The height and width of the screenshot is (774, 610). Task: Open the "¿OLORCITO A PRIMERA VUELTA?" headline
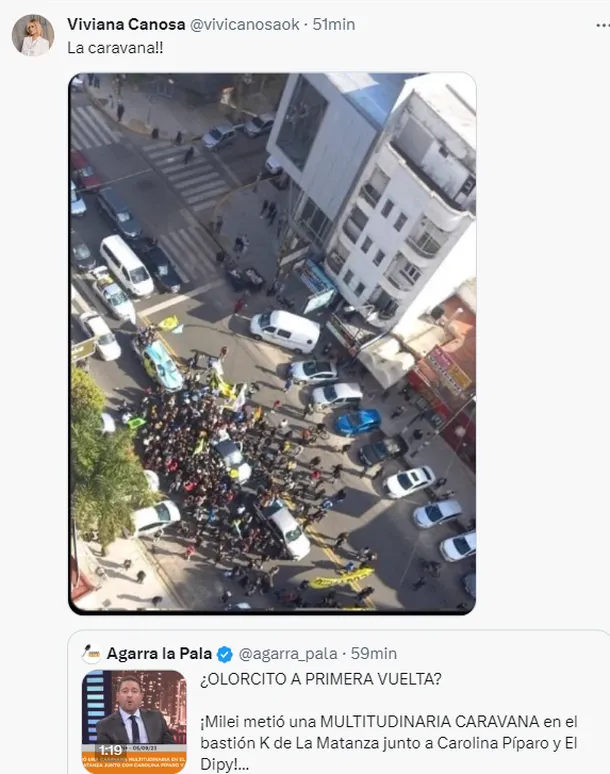click(x=321, y=679)
